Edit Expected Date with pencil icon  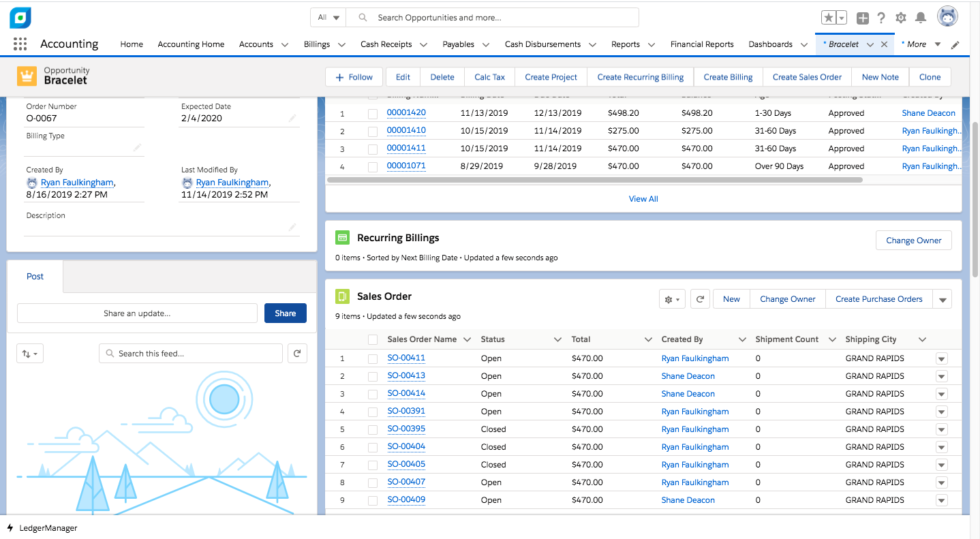[x=293, y=118]
